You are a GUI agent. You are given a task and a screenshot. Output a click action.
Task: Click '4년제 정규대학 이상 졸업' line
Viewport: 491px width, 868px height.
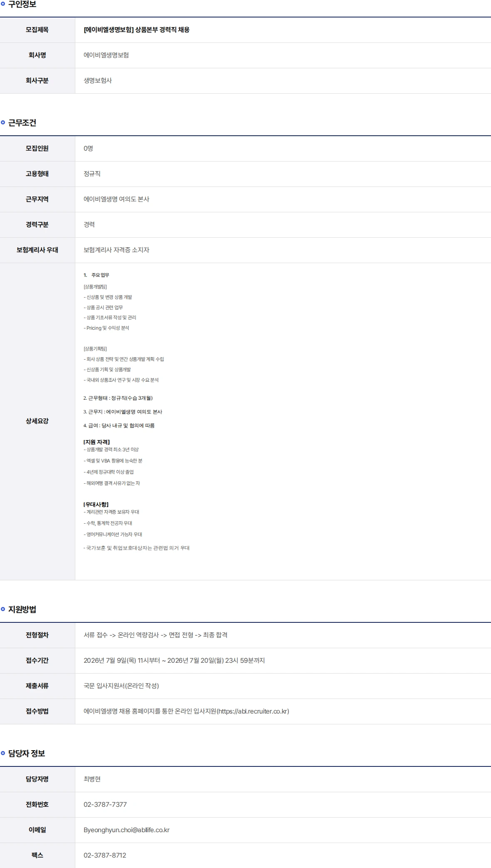coord(109,472)
